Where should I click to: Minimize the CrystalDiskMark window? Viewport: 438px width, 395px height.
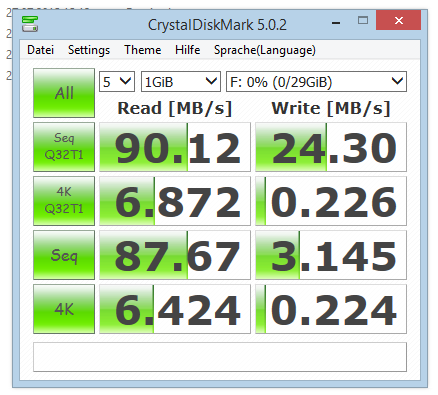point(336,22)
